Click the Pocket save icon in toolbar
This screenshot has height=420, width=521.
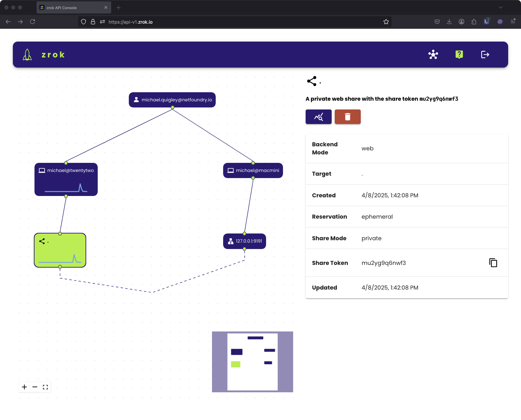(x=437, y=22)
